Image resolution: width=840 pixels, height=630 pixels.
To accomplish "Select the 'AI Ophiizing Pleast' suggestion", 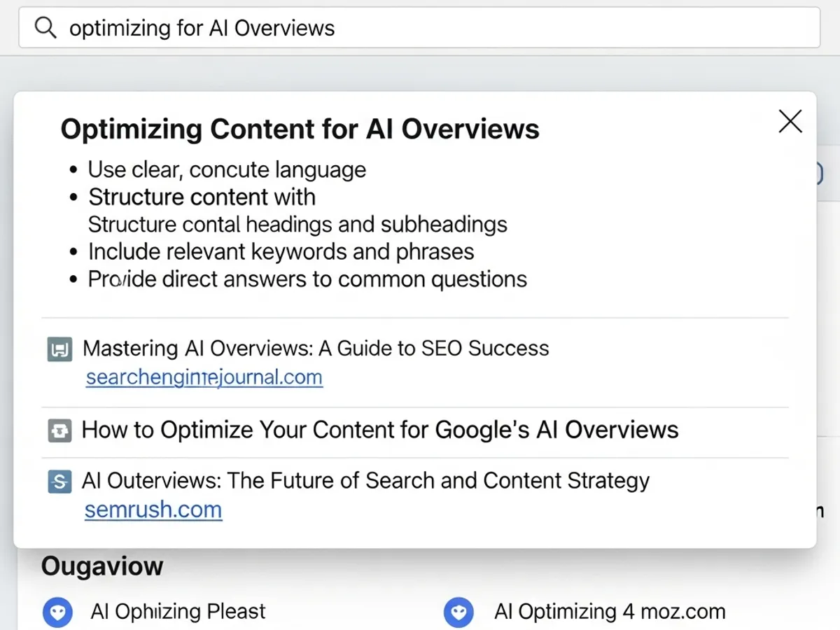I will [178, 611].
